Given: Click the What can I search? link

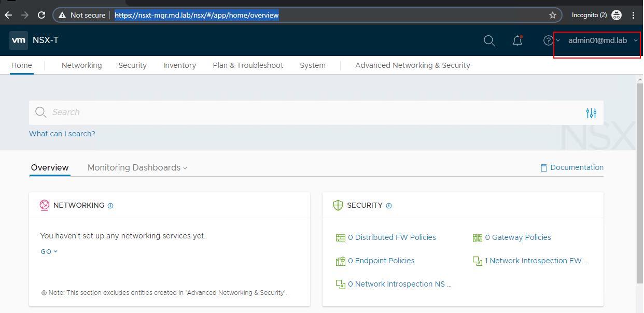Looking at the screenshot, I should pos(62,134).
